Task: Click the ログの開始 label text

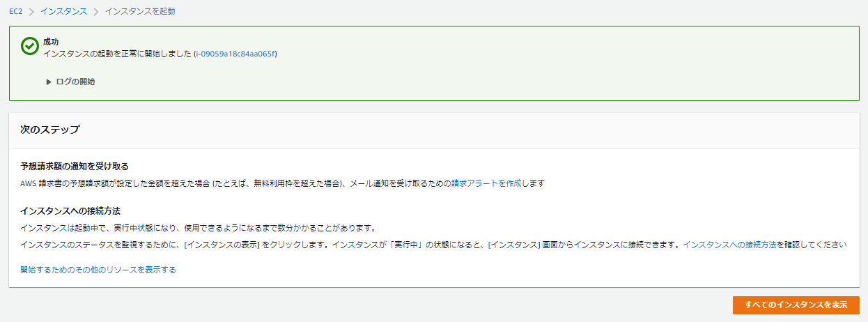Action: tap(75, 82)
